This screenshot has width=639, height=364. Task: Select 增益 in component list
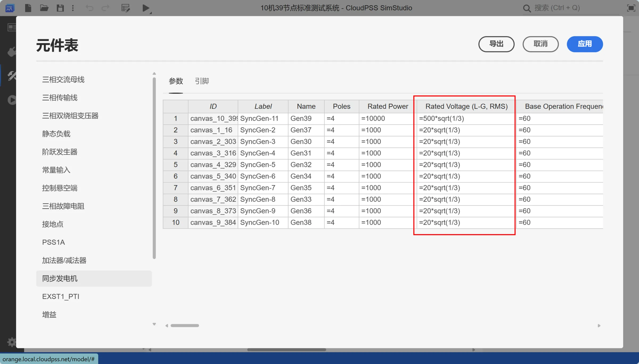coord(94,315)
